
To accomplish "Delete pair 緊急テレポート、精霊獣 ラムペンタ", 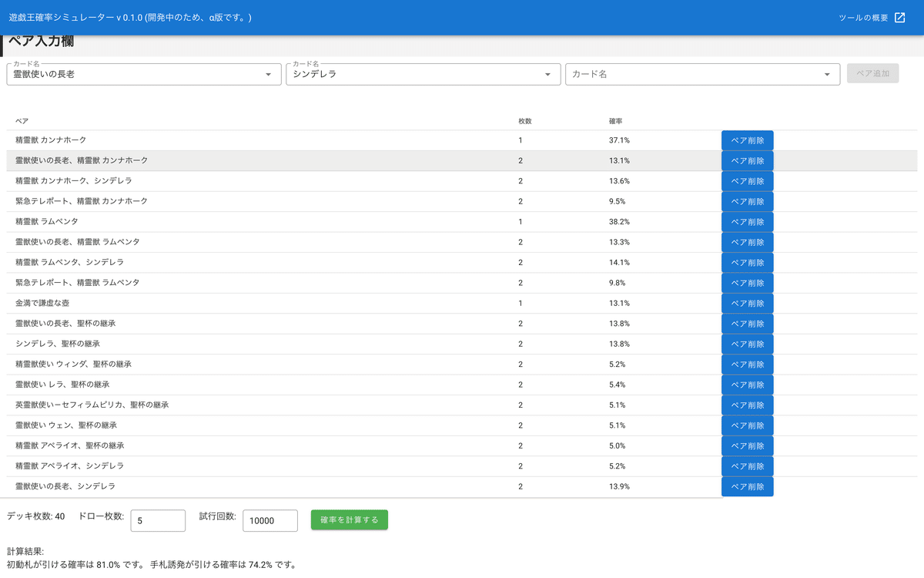I will (x=747, y=283).
